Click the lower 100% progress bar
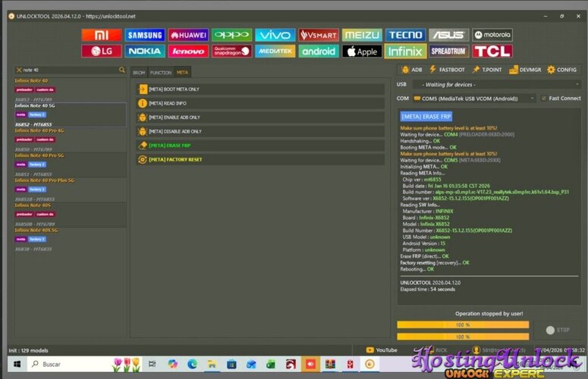 tap(463, 337)
